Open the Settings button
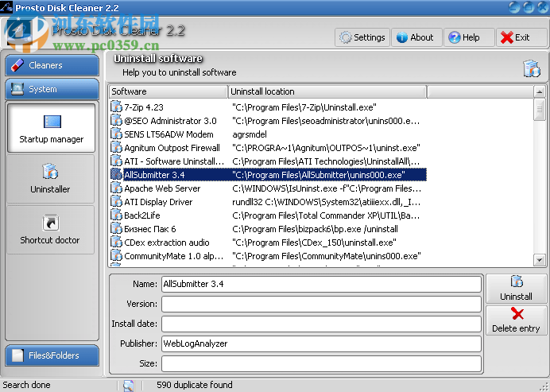Viewport: 550px width, 392px height. (362, 37)
